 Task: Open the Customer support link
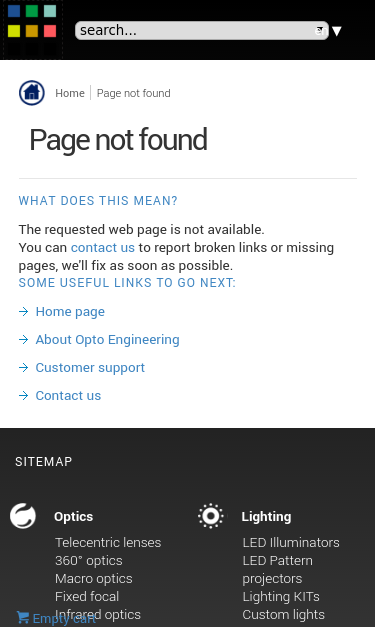pyautogui.click(x=90, y=367)
